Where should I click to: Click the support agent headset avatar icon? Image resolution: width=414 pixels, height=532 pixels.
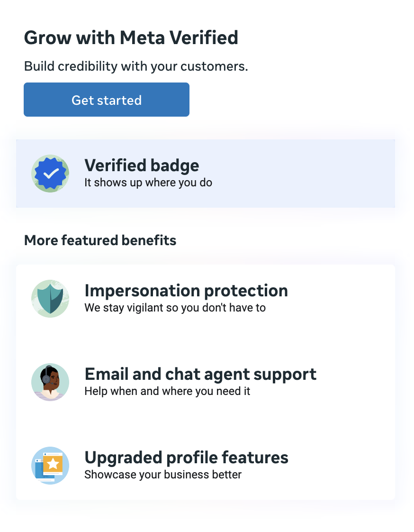click(50, 382)
